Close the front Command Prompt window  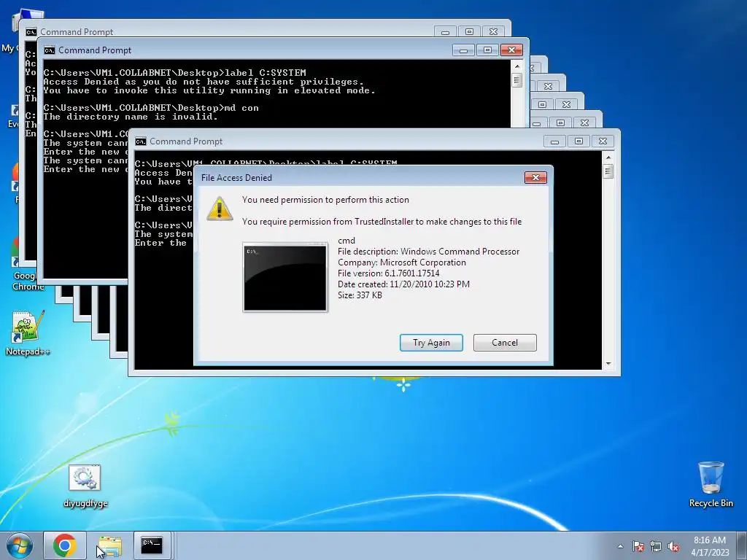point(603,141)
